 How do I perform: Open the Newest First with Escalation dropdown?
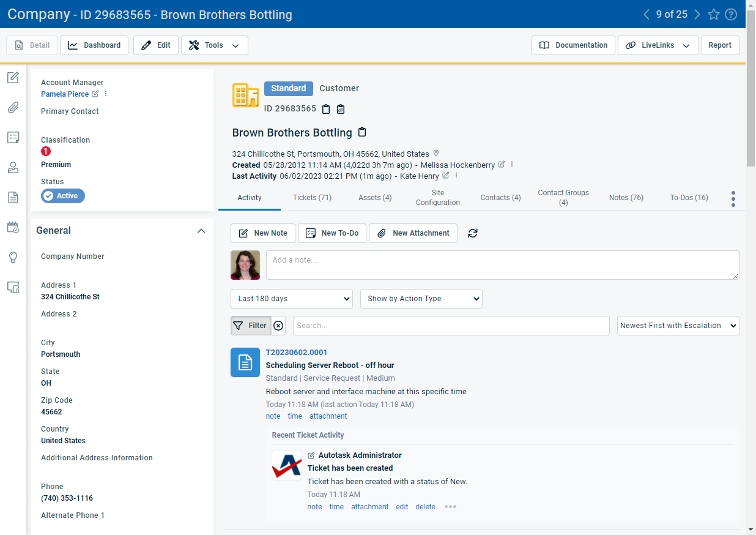tap(678, 326)
